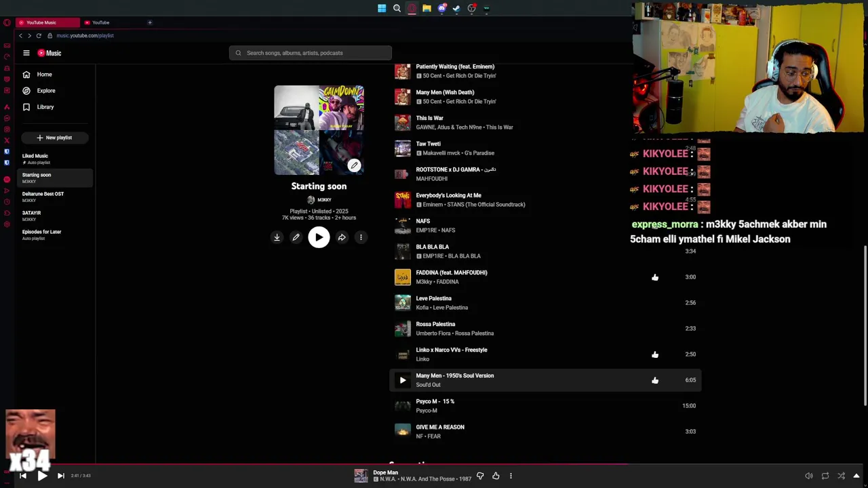Create a New playlist

54,138
